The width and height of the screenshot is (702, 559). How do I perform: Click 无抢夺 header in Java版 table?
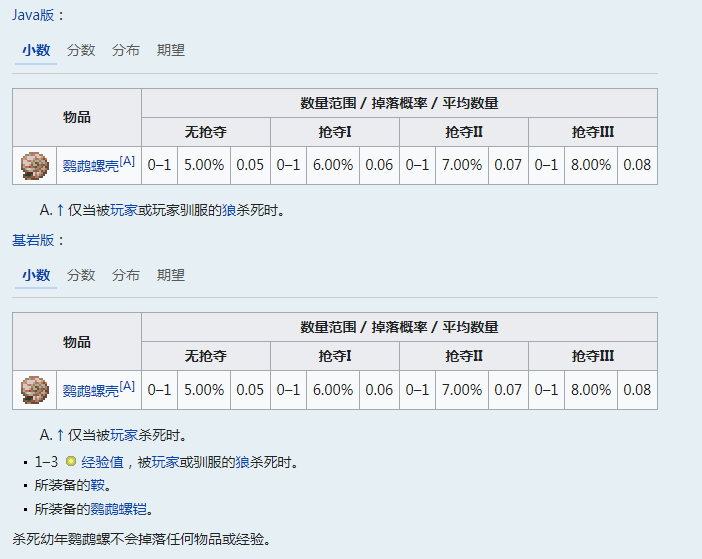coord(206,132)
